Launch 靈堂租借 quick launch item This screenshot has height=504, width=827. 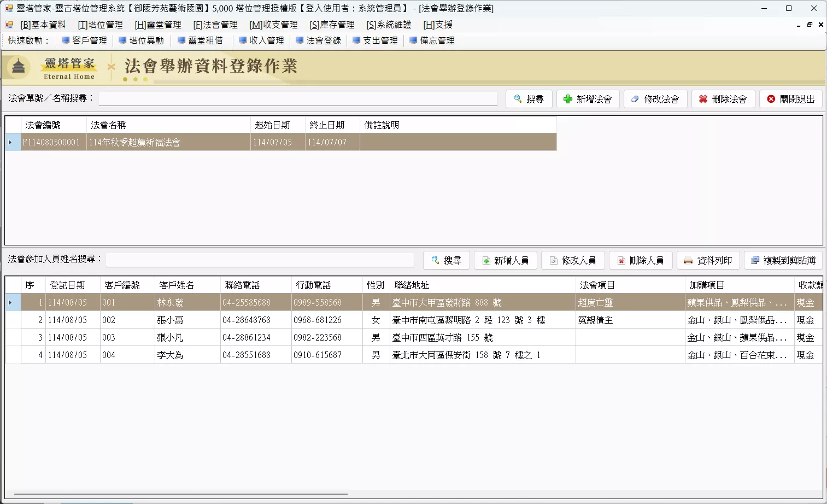[200, 40]
